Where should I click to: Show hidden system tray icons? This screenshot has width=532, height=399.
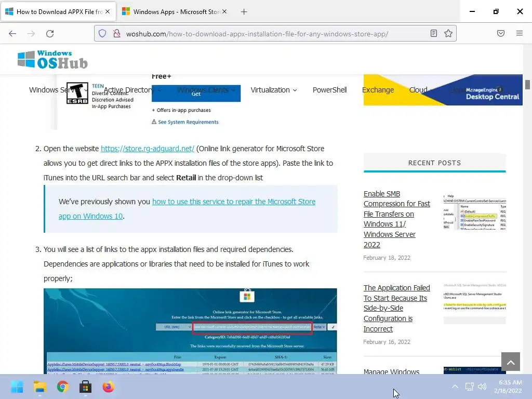(455, 387)
